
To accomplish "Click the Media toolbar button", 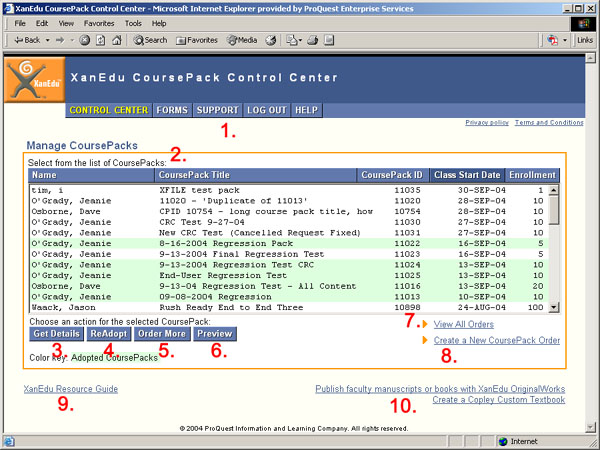I will click(241, 40).
